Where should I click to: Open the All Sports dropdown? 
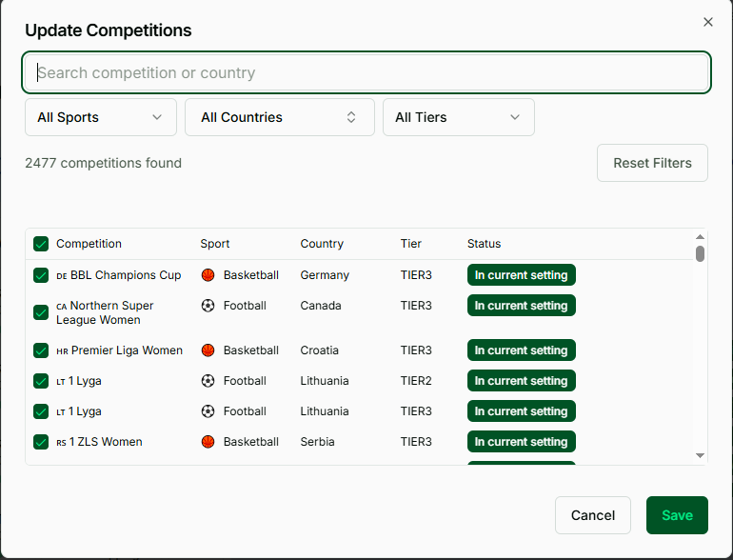pos(101,117)
